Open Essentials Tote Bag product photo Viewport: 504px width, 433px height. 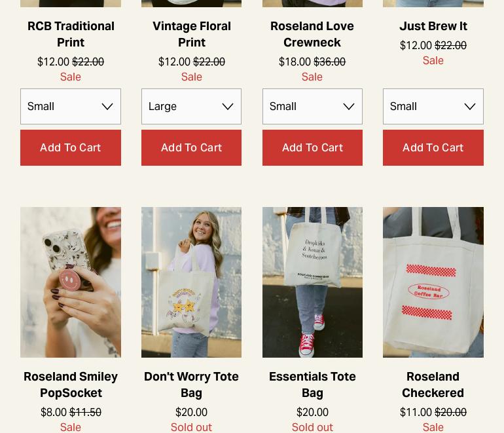(x=312, y=282)
